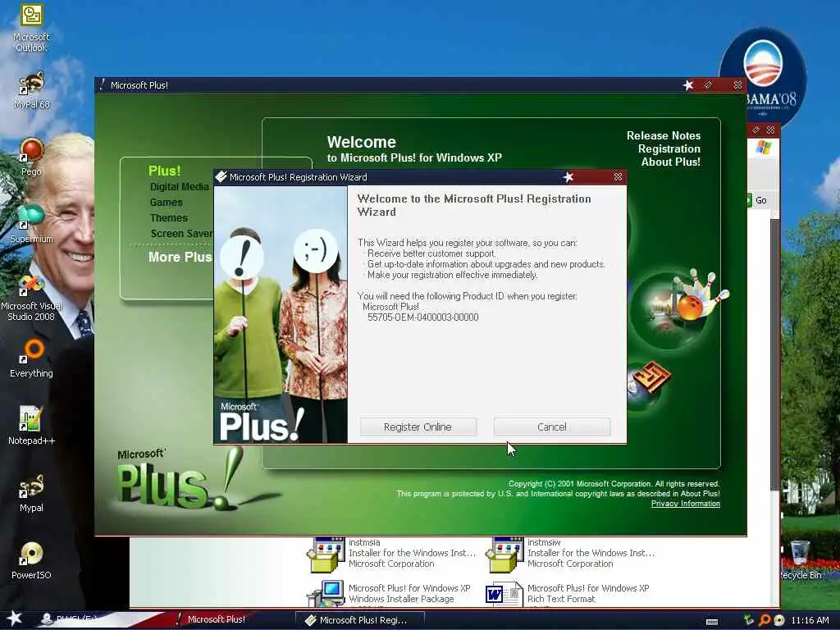The height and width of the screenshot is (630, 840).
Task: Click the keyboard icon on the taskbar
Action: [x=712, y=622]
